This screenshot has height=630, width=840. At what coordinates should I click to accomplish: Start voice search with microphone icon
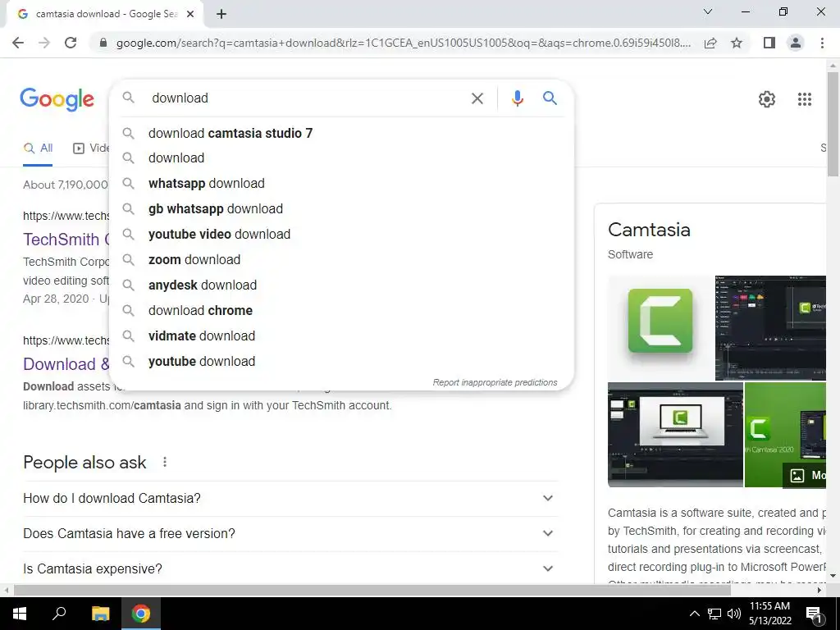(x=517, y=98)
